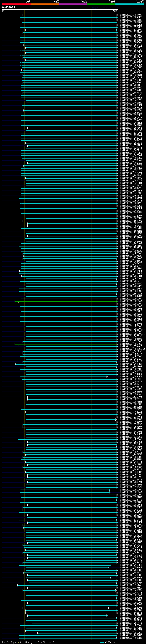Click UniRef100_Q19162 hit name
This screenshot has width=146, height=644.
click(x=131, y=32)
